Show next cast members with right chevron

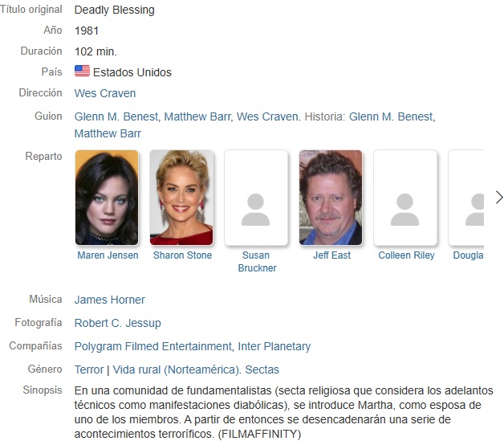pos(499,198)
